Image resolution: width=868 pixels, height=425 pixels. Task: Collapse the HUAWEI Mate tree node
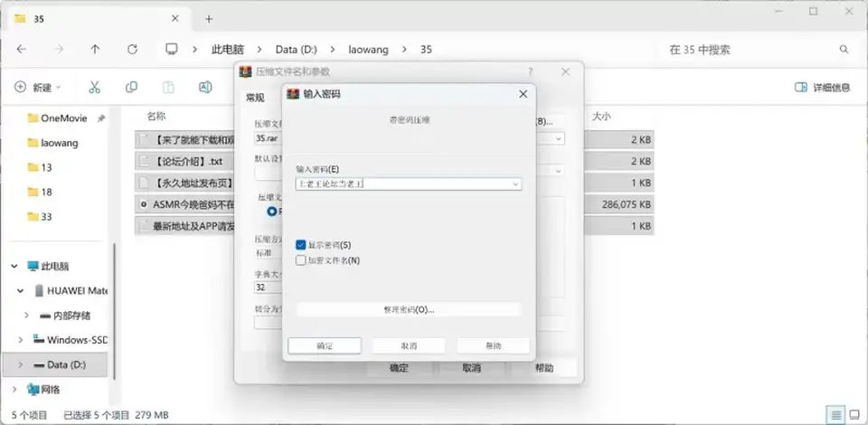(x=21, y=290)
